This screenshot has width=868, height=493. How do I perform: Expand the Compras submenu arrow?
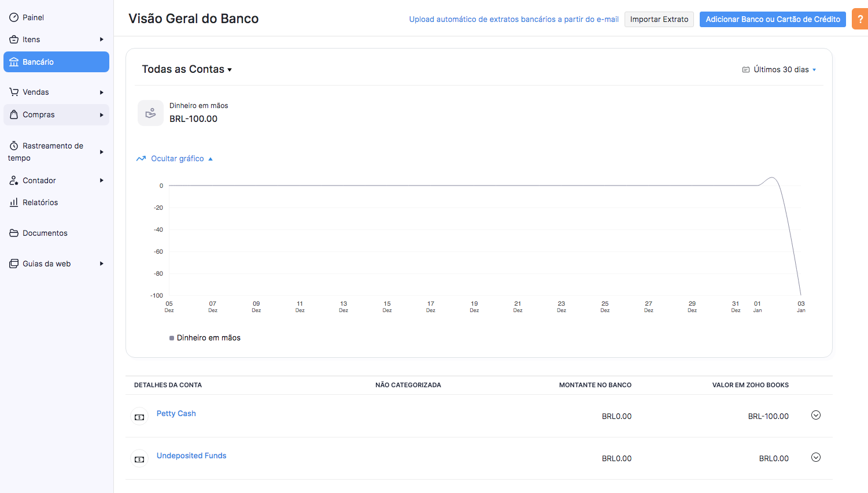pyautogui.click(x=101, y=114)
